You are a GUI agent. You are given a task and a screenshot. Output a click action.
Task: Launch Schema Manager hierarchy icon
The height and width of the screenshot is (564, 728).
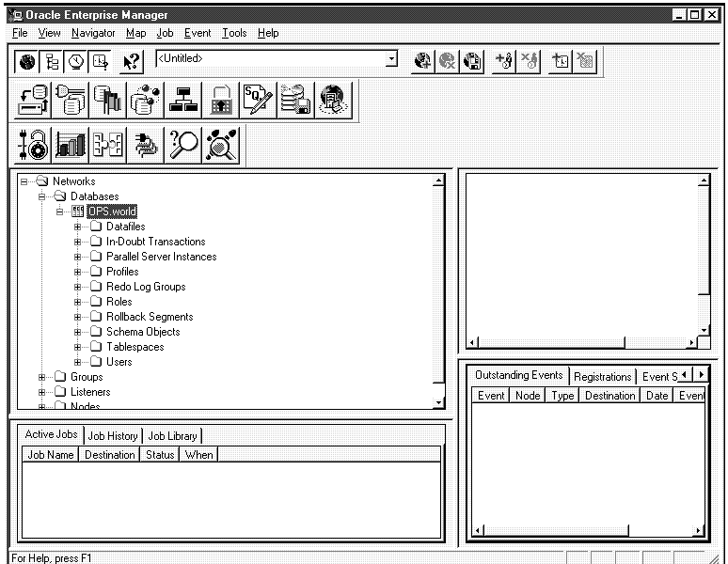click(x=182, y=100)
